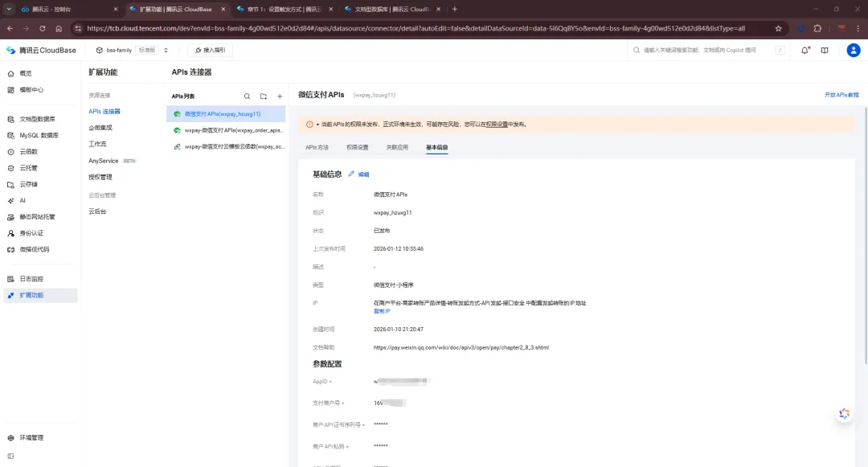Click 复制IP link
The image size is (868, 467).
coord(382,312)
